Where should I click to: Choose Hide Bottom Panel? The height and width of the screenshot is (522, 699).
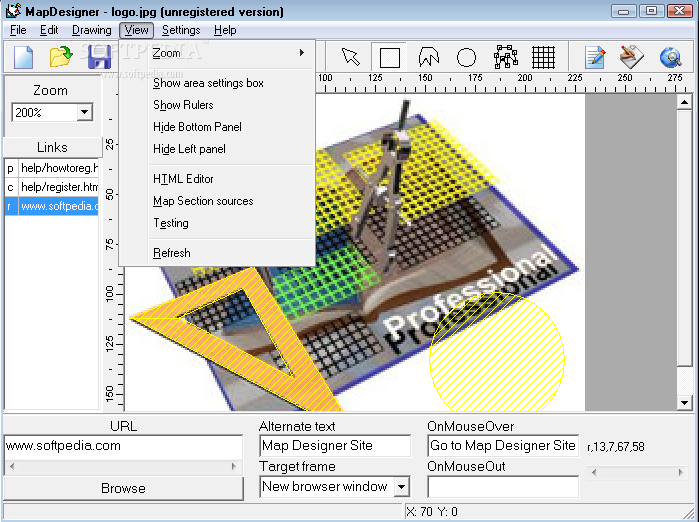coord(218,127)
